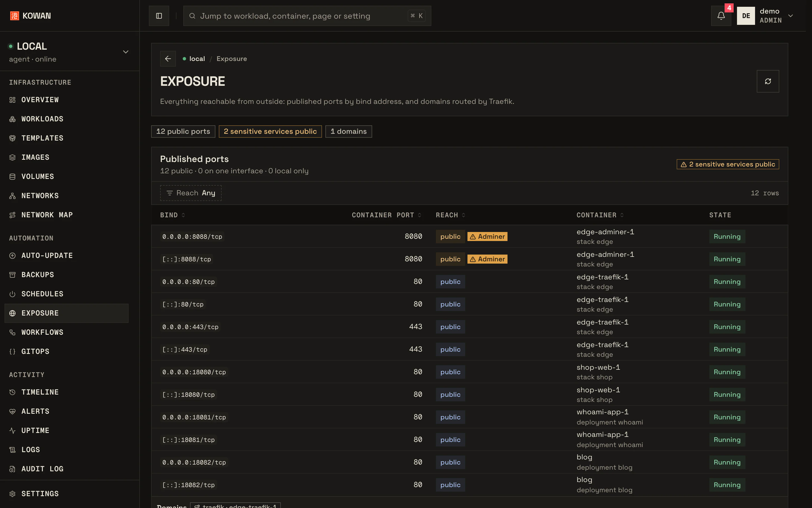Sort table by CONTAINER column
This screenshot has height=508, width=812.
[600, 215]
